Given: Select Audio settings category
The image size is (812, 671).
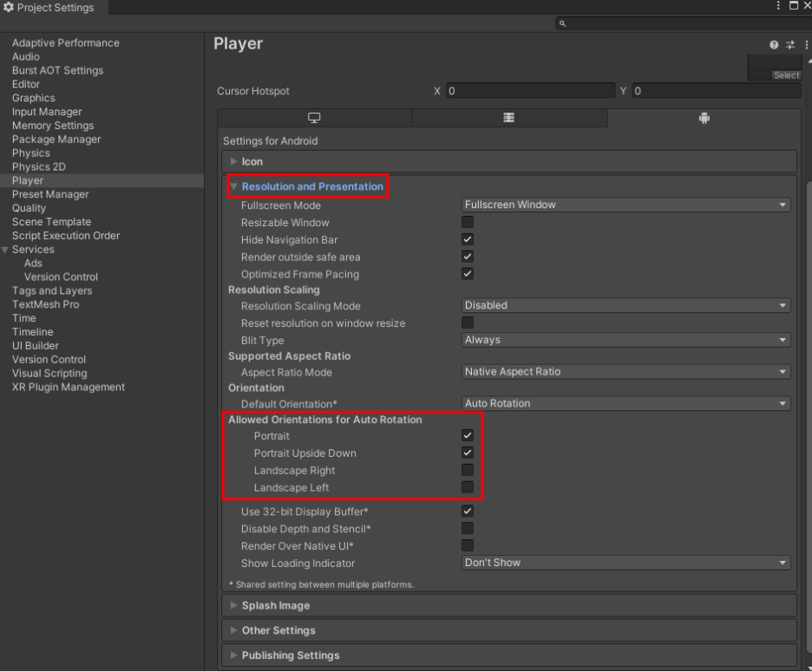Looking at the screenshot, I should coord(26,56).
